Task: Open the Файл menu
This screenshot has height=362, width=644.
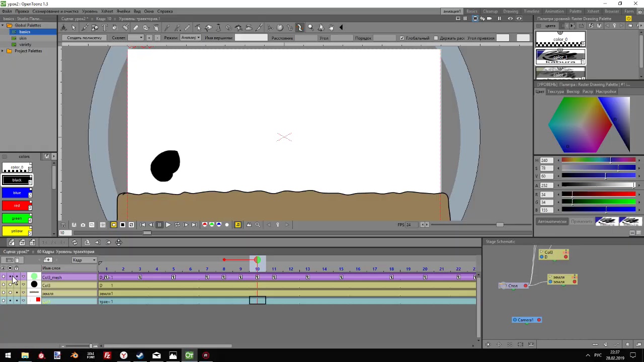Action: 7,11
